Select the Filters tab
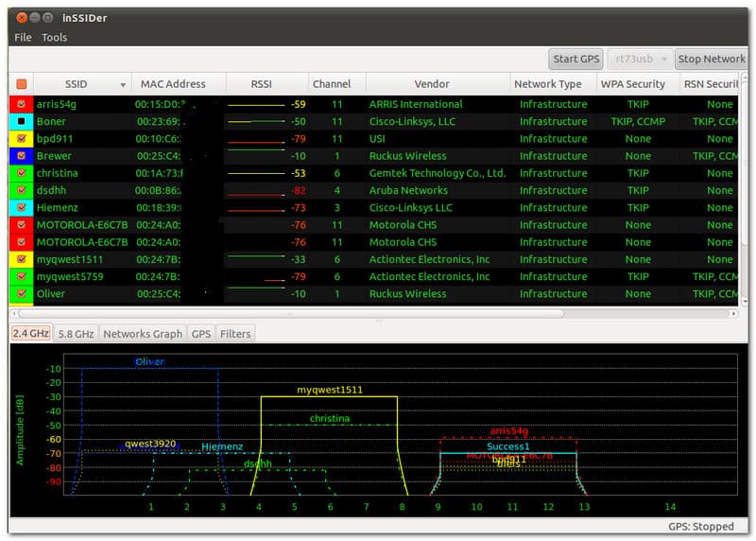Viewport: 756px width, 541px height. coord(235,334)
